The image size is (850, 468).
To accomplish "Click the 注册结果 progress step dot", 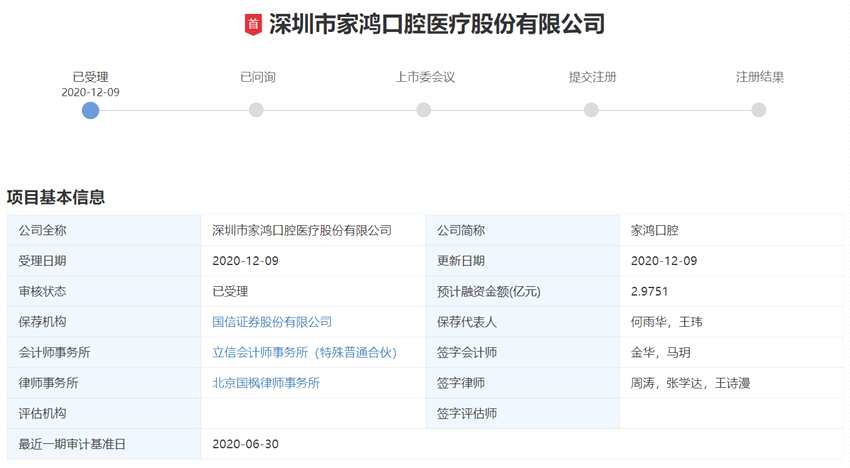I will (x=759, y=110).
